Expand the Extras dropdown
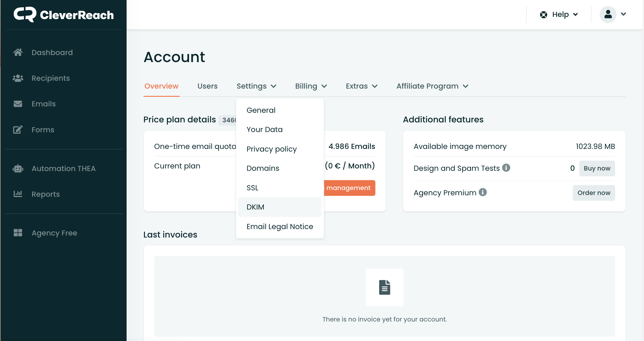Screen dimensions: 644x341 [361, 86]
